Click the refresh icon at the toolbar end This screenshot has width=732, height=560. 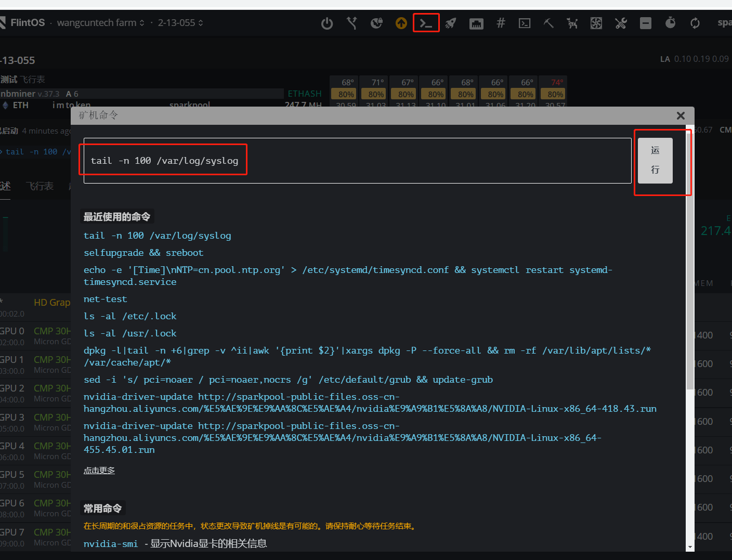695,23
